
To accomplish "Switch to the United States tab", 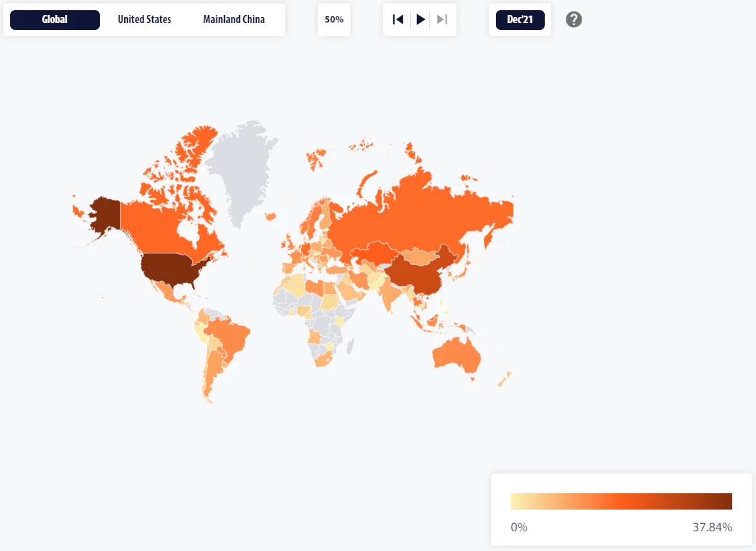I will [x=145, y=20].
